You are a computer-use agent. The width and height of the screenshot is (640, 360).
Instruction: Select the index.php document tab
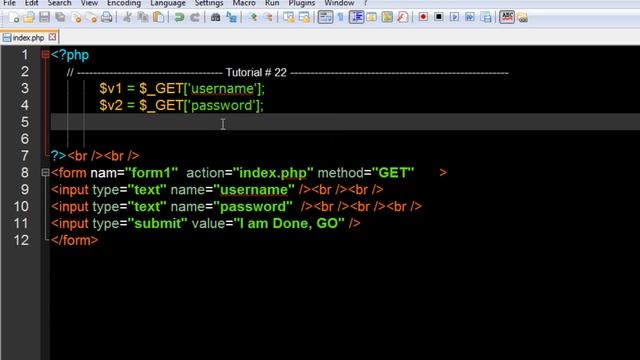(28, 38)
